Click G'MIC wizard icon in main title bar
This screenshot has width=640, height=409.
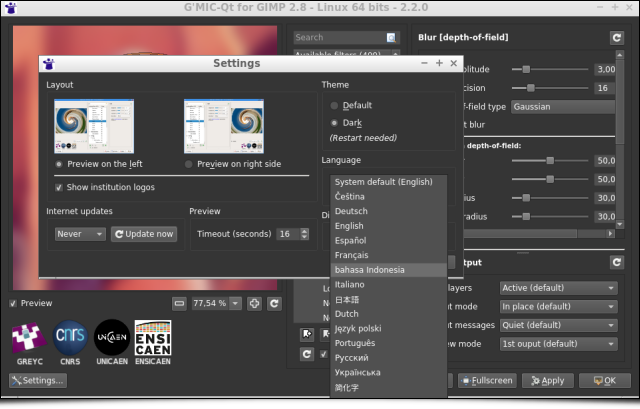click(x=11, y=8)
